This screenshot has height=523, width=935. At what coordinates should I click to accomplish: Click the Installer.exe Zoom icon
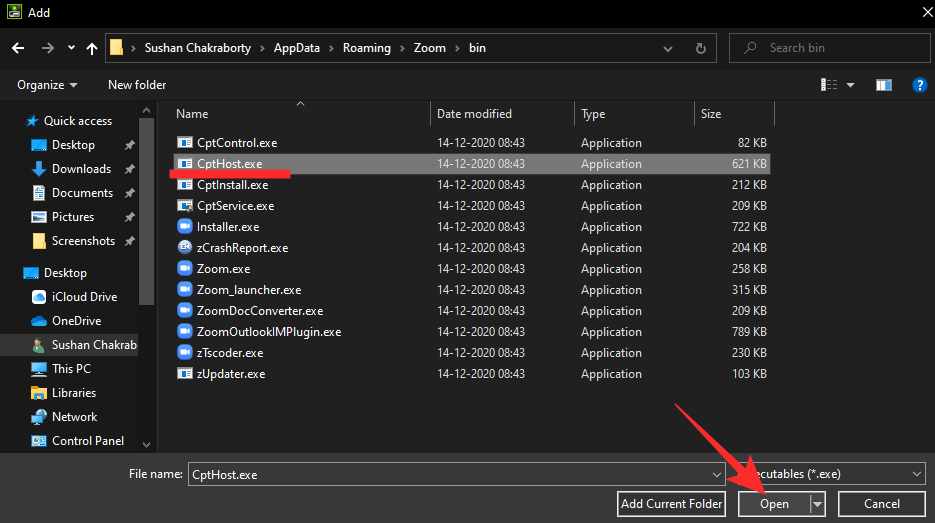(x=184, y=227)
